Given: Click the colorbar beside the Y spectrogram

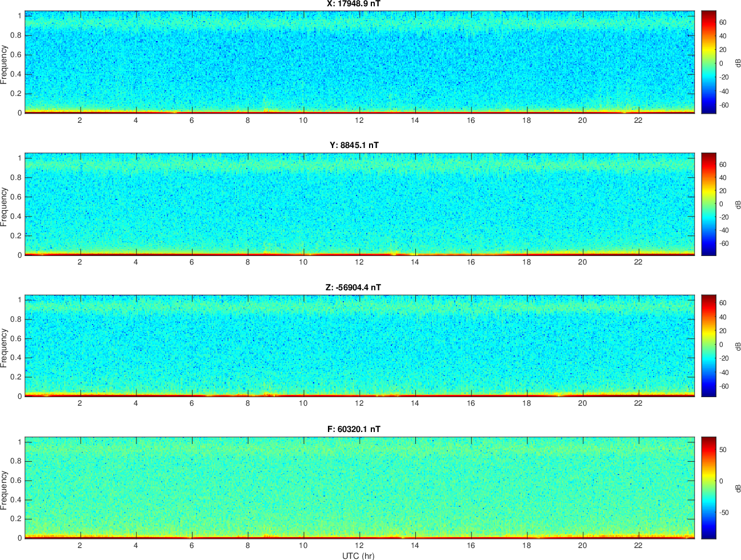Looking at the screenshot, I should point(708,204).
